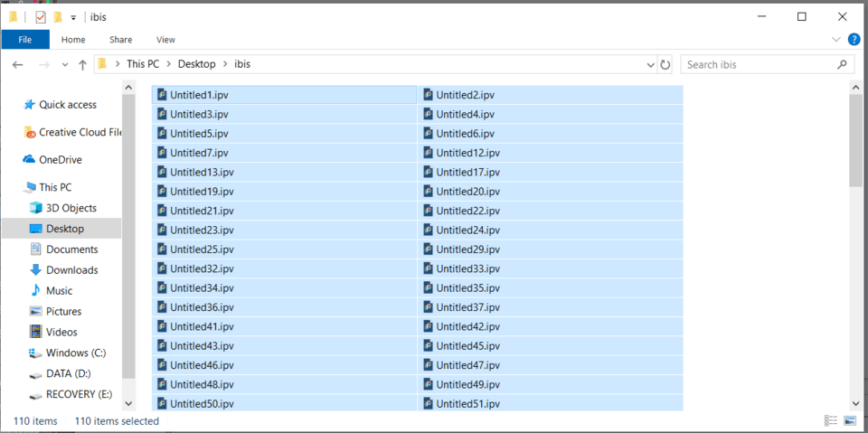Screen dimensions: 868x433
Task: Click the Untitled1.ipv file icon
Action: point(162,95)
